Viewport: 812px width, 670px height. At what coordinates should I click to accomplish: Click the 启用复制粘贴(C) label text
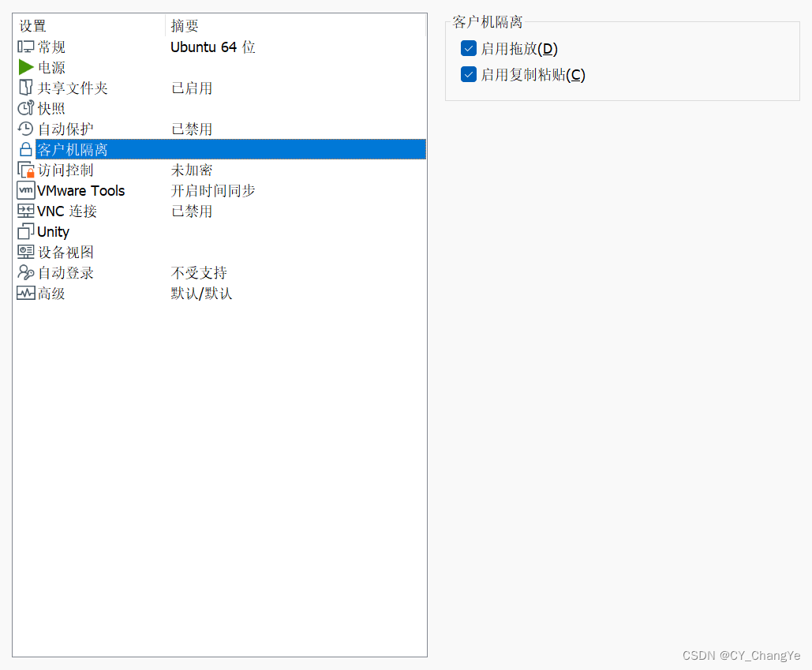tap(533, 74)
